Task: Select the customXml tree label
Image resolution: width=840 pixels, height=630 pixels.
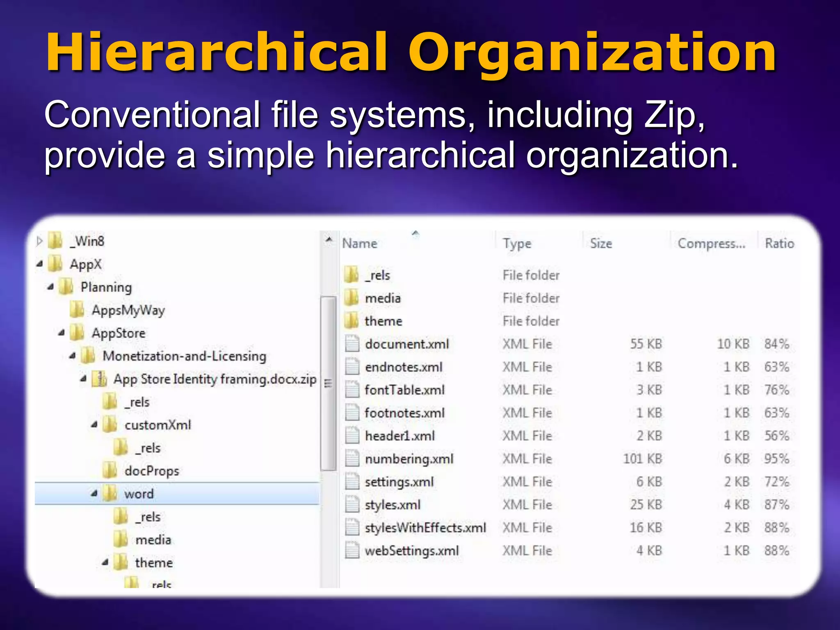Action: [x=158, y=425]
